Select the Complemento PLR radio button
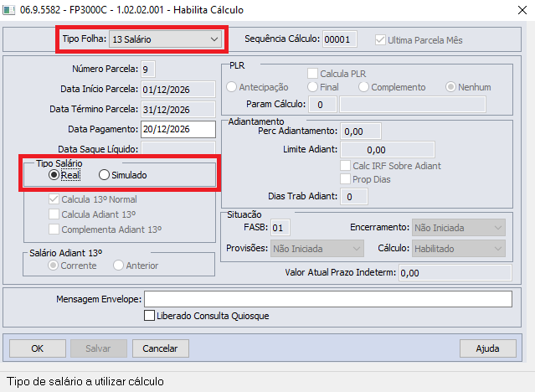This screenshot has width=535, height=392. (x=363, y=87)
